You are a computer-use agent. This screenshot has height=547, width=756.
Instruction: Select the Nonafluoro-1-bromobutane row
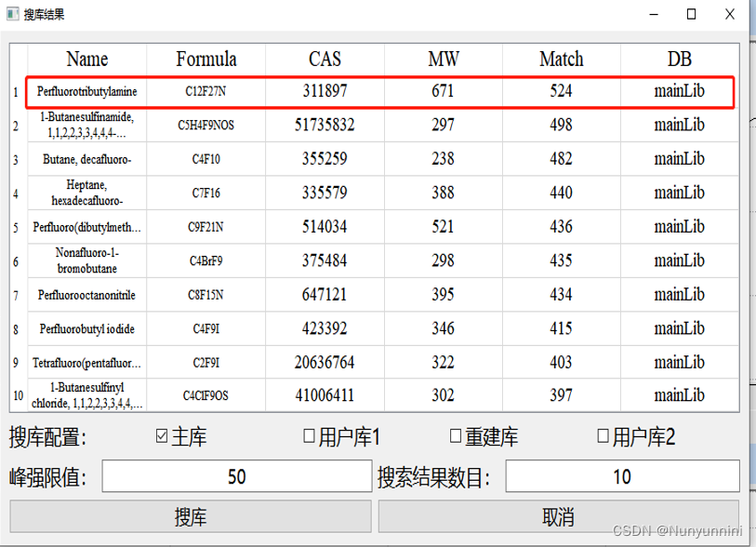86,260
